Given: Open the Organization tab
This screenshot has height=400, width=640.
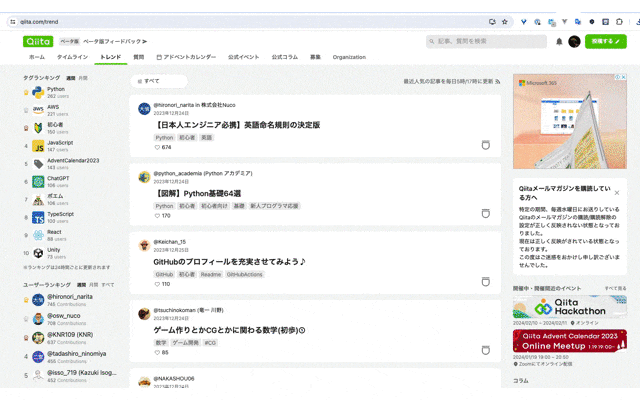Looking at the screenshot, I should [349, 57].
